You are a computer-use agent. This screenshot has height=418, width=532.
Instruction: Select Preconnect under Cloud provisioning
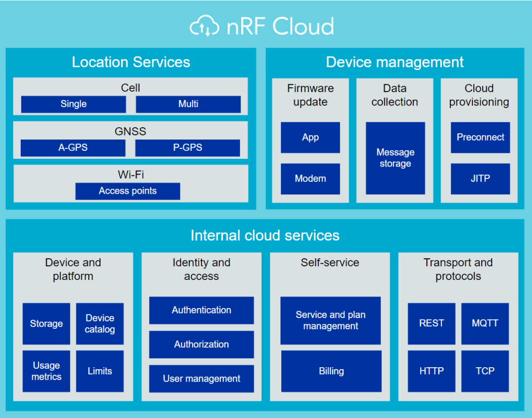(480, 138)
